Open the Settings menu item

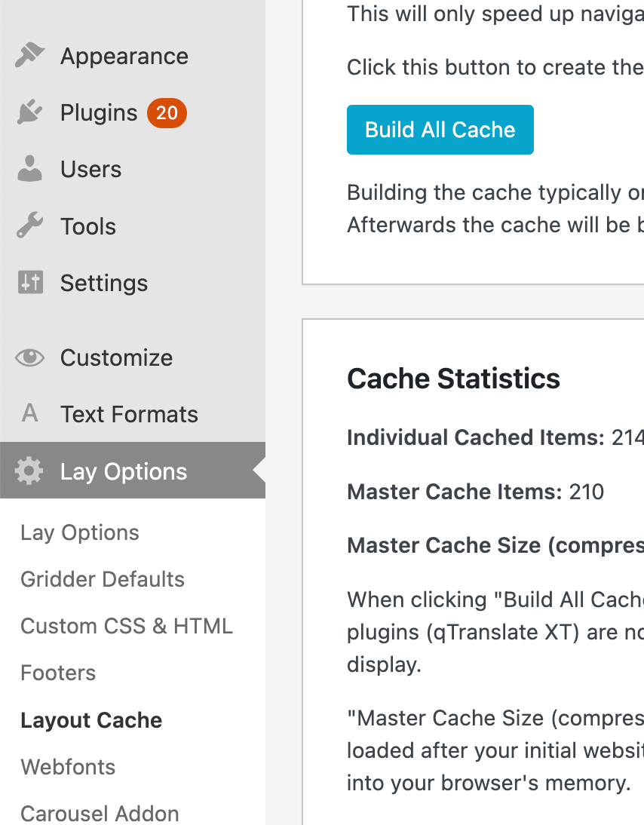click(104, 283)
